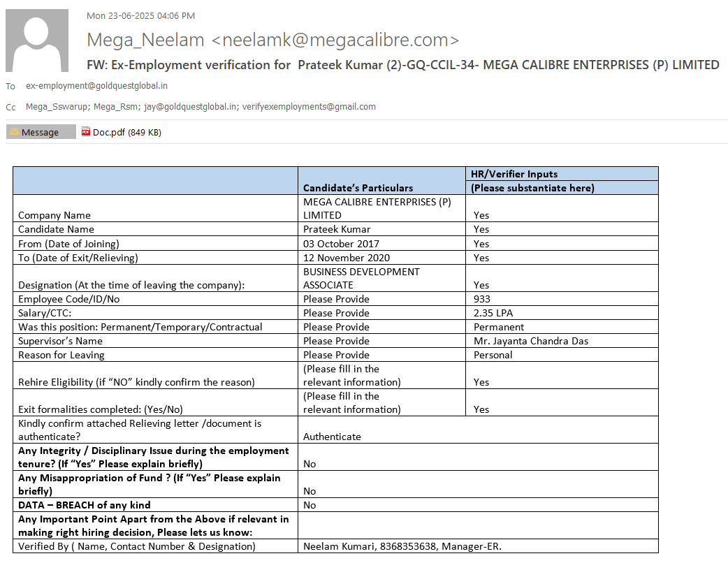Click Please Provide in Salary/CTC row
728x563 pixels.
336,313
